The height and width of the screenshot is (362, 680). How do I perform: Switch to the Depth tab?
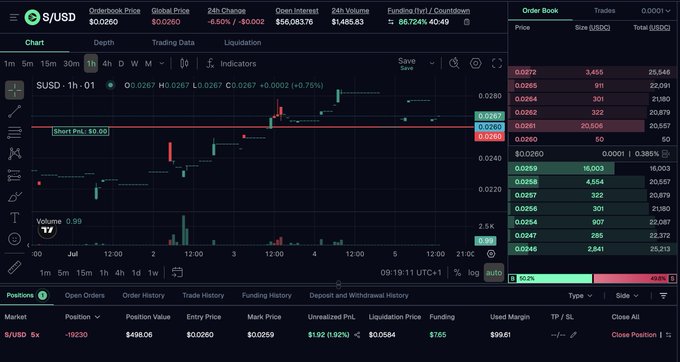104,42
